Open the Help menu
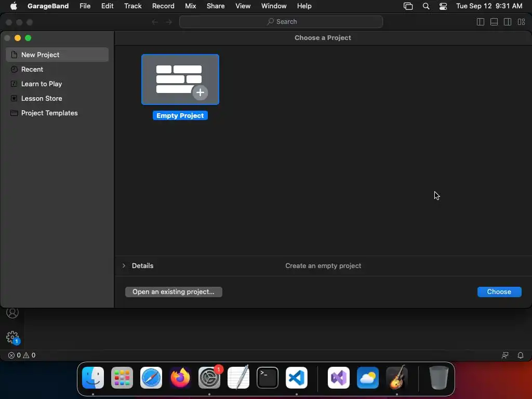Screen dimensions: 532x399 (304, 6)
